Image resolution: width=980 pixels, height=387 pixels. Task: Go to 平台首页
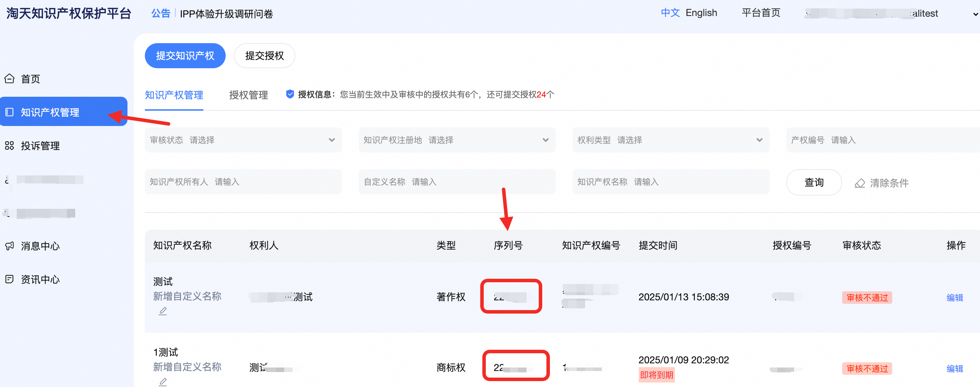click(761, 13)
